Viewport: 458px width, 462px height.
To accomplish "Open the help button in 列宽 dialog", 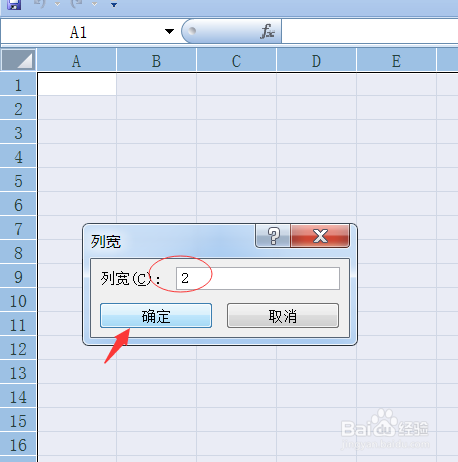I will click(273, 236).
